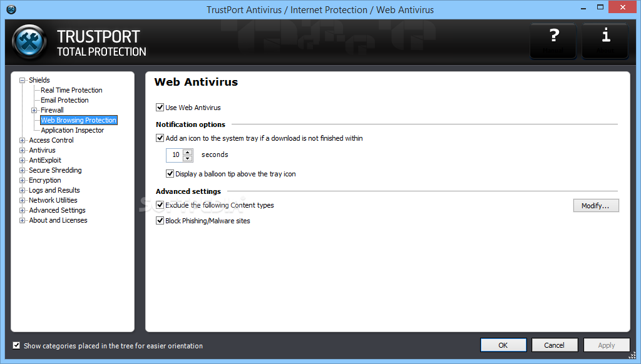
Task: Expand the Access Control node
Action: [x=22, y=140]
